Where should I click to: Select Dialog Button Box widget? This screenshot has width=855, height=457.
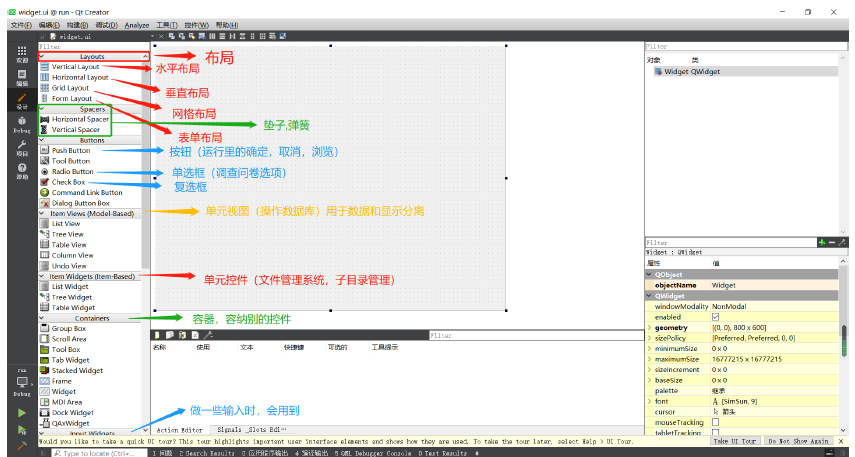74,203
